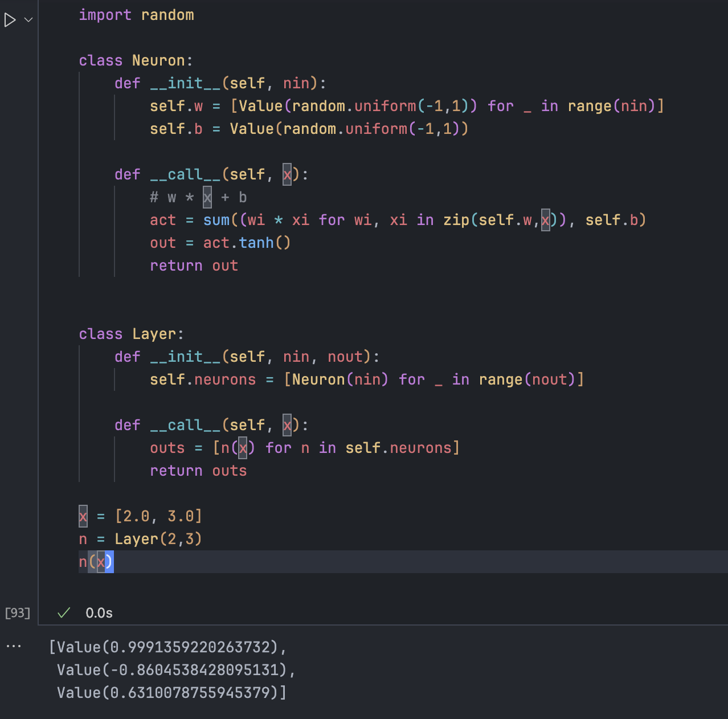Click the return outs statement
Screen dimensions: 728x719
[198, 471]
